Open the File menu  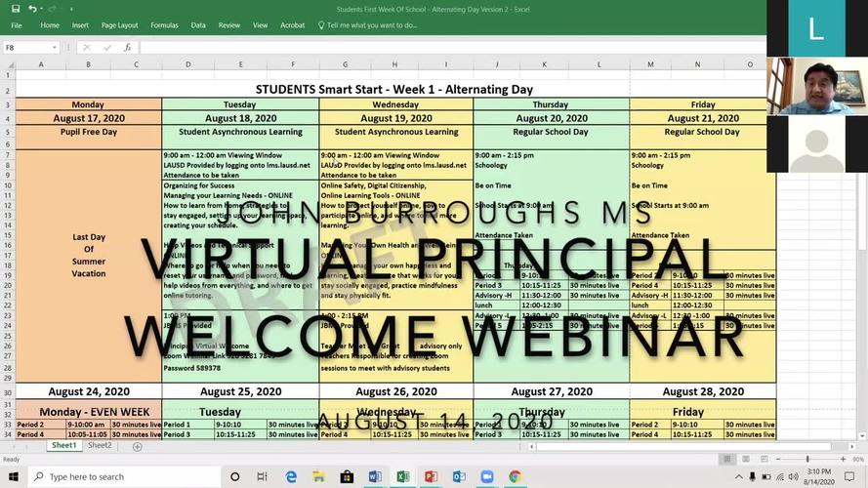(x=17, y=25)
